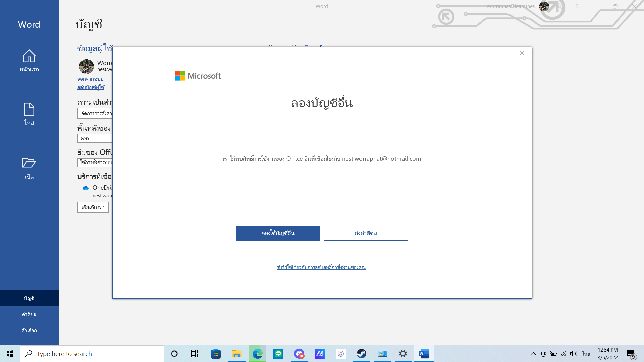644x362 pixels.
Task: Open the help question mark in title bar
Action: [x=577, y=6]
